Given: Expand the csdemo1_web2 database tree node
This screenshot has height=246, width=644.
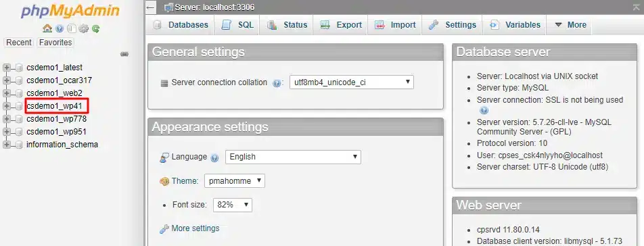Looking at the screenshot, I should 7,93.
